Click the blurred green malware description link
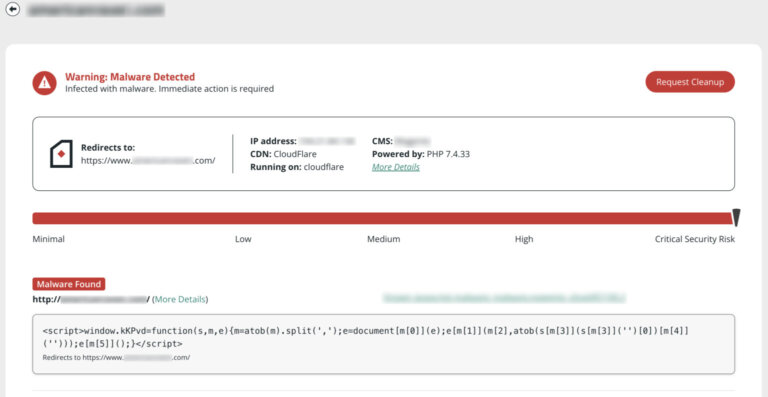This screenshot has width=768, height=397. point(504,297)
